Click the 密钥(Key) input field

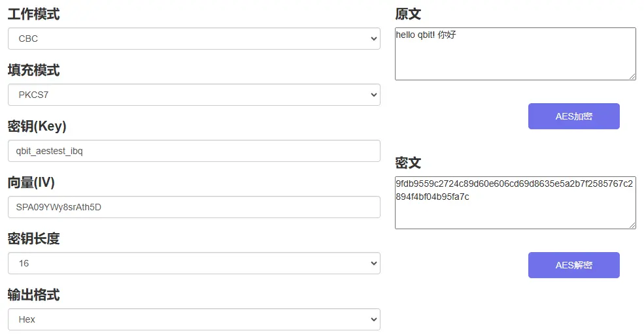click(194, 151)
